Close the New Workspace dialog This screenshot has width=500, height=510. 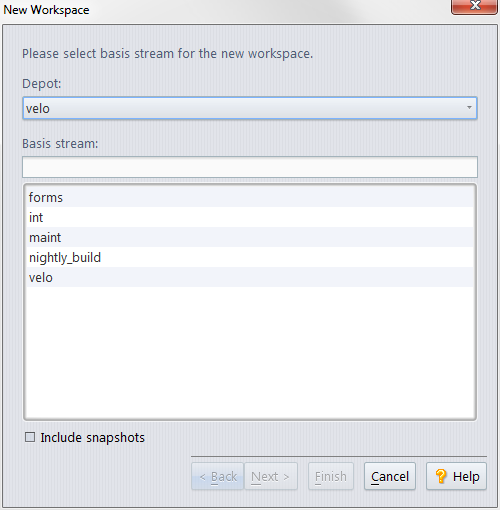tap(474, 6)
